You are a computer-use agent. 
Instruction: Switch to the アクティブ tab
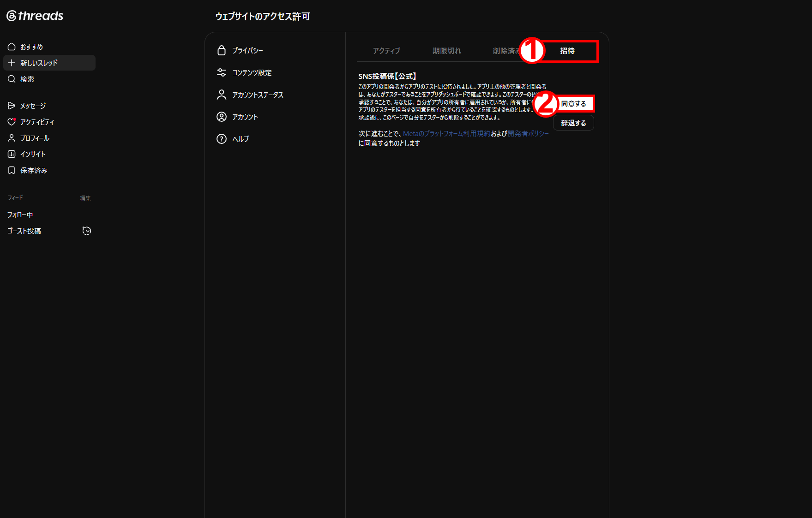pyautogui.click(x=386, y=51)
